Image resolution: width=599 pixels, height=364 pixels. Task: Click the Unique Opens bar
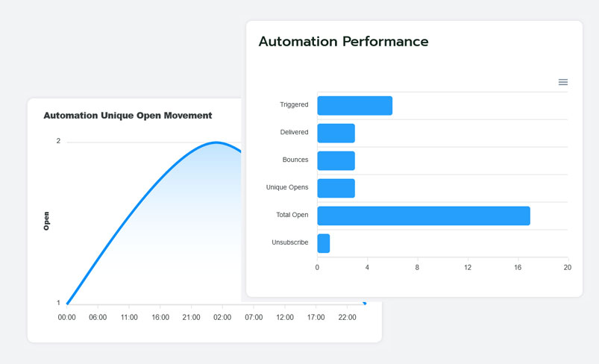(336, 188)
